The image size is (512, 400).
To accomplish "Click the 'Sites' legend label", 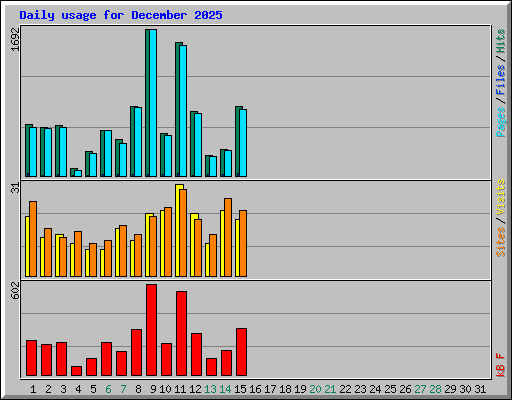I will pos(501,242).
